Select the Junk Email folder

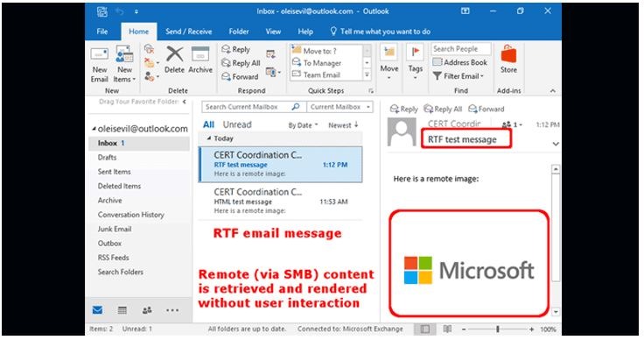pyautogui.click(x=114, y=229)
